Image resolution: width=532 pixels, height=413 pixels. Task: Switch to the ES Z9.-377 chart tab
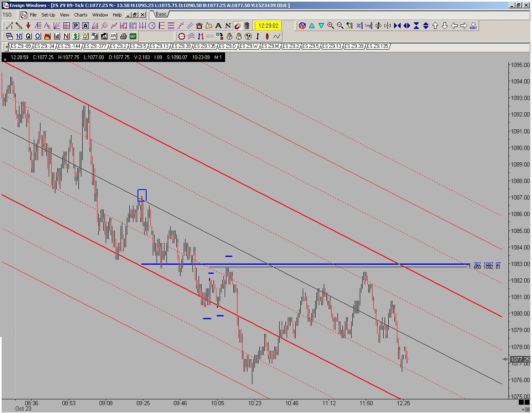pyautogui.click(x=95, y=46)
